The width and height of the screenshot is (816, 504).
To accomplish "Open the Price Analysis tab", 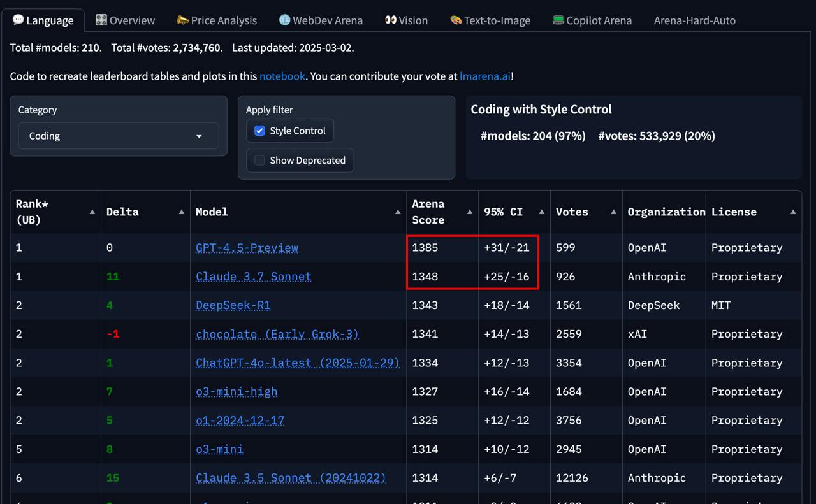I will tap(217, 20).
